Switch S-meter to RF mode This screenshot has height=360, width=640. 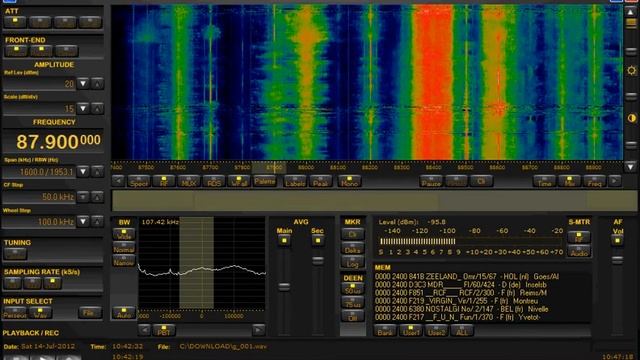(x=579, y=237)
